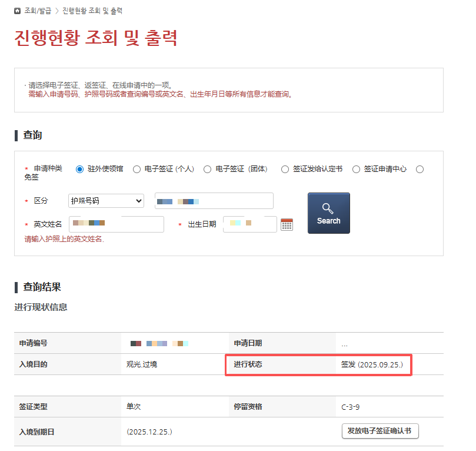Click the masked 申请编号 value

click(x=159, y=343)
